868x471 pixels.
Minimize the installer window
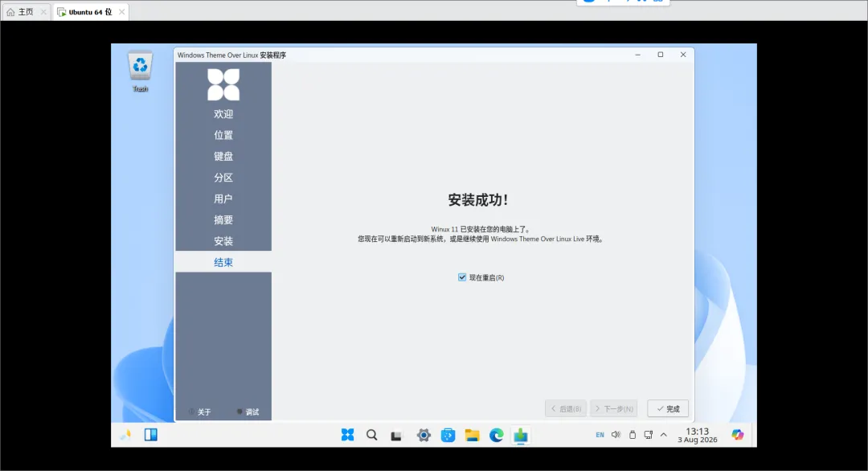point(637,55)
